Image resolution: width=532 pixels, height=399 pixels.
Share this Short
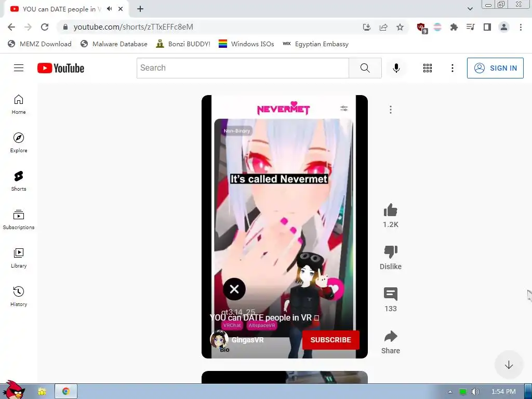coord(391,336)
